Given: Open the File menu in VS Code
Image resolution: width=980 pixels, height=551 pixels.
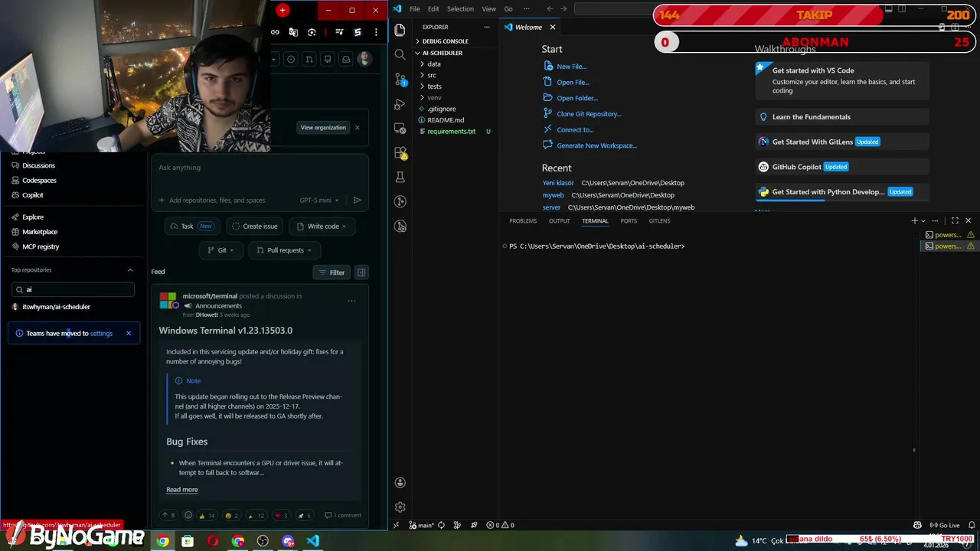Looking at the screenshot, I should tap(414, 9).
